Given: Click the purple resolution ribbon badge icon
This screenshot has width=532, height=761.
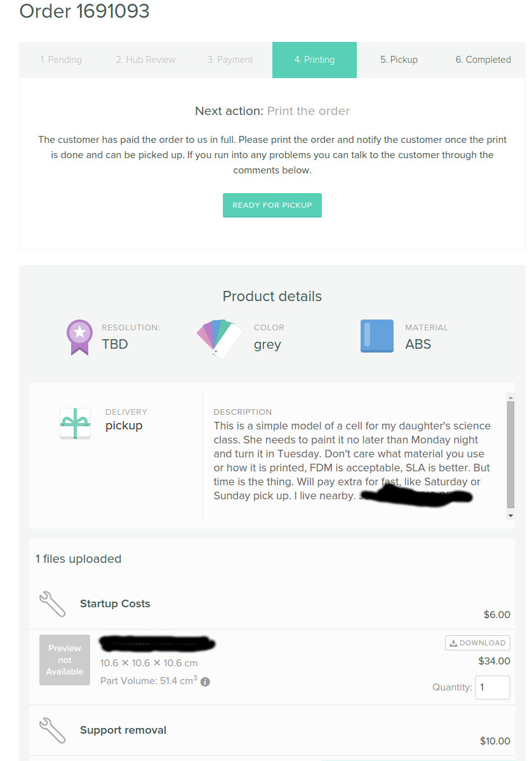Looking at the screenshot, I should 79,337.
